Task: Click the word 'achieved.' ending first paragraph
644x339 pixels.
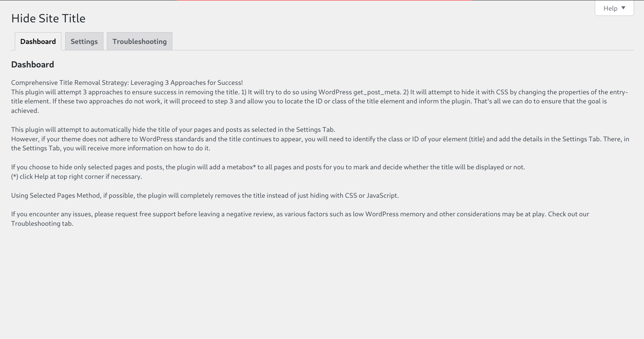Action: pyautogui.click(x=25, y=111)
